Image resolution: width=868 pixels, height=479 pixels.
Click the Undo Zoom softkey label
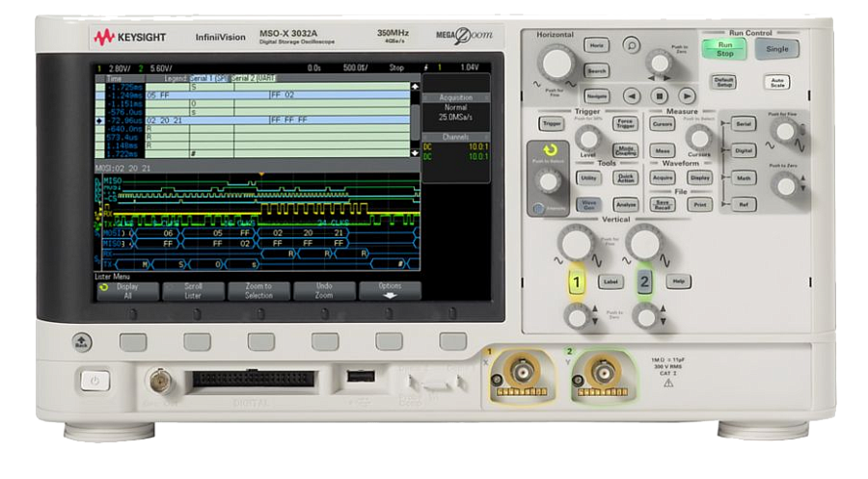[x=324, y=291]
